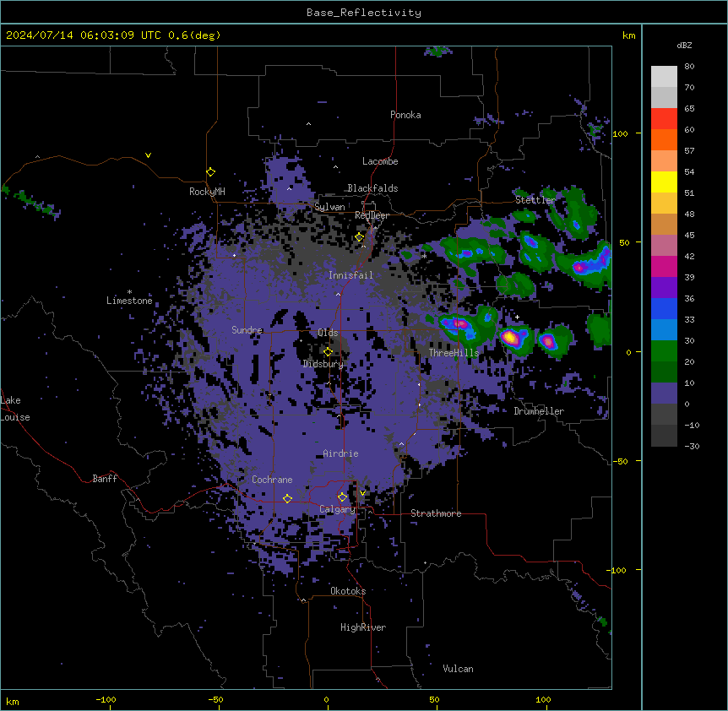Image resolution: width=728 pixels, height=711 pixels.
Task: Click the HighRiver city label
Action: point(363,627)
